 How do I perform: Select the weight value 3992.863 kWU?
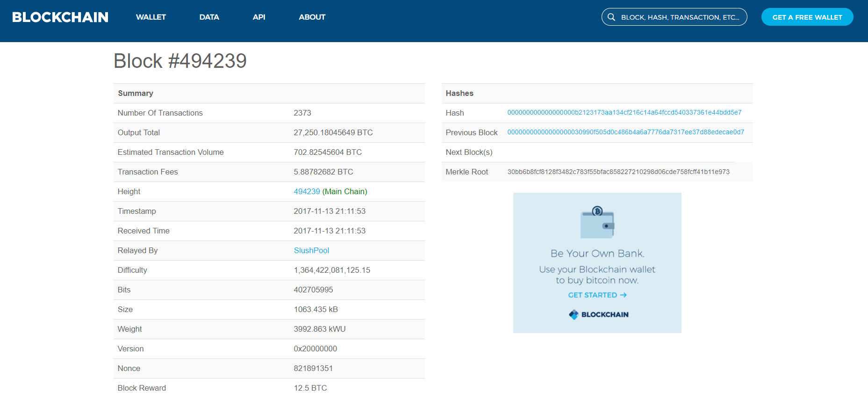[320, 329]
